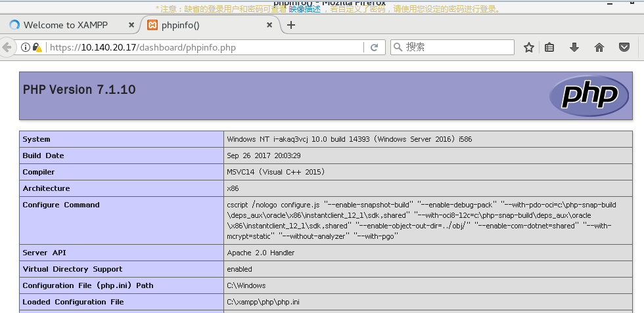This screenshot has width=644, height=313.
Task: Click the cscript configure command text
Action: pyautogui.click(x=421, y=220)
